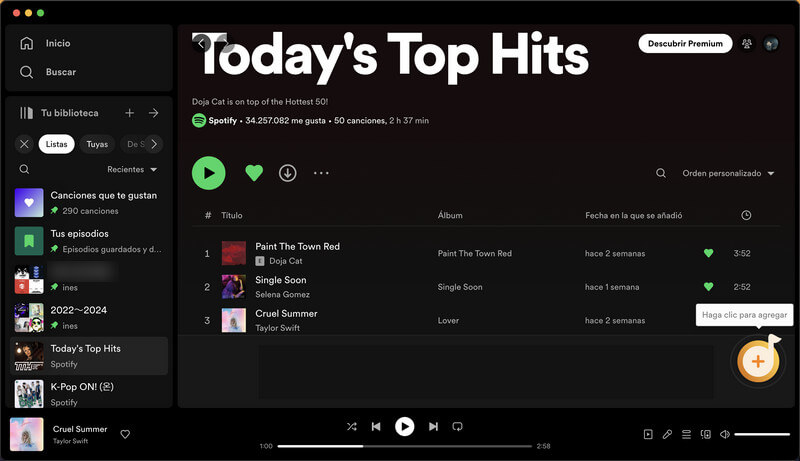
Task: Click the Single Soon album art
Action: pyautogui.click(x=234, y=287)
